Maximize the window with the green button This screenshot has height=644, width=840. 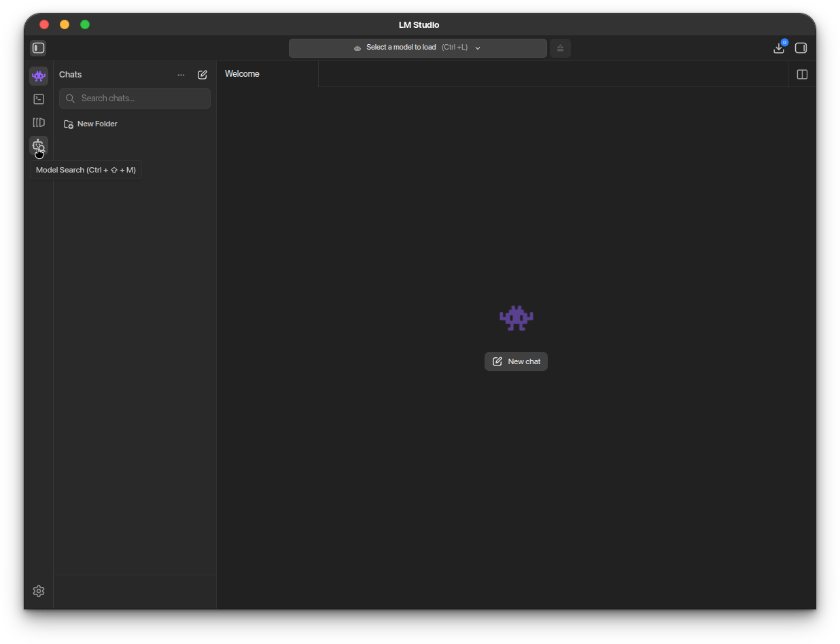coord(85,24)
